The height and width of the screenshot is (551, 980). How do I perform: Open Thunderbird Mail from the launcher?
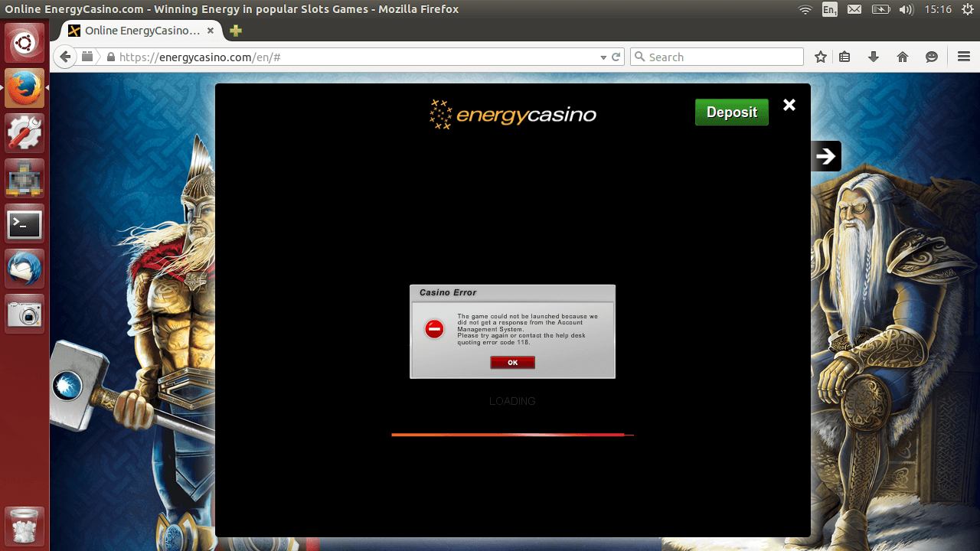pos(24,269)
